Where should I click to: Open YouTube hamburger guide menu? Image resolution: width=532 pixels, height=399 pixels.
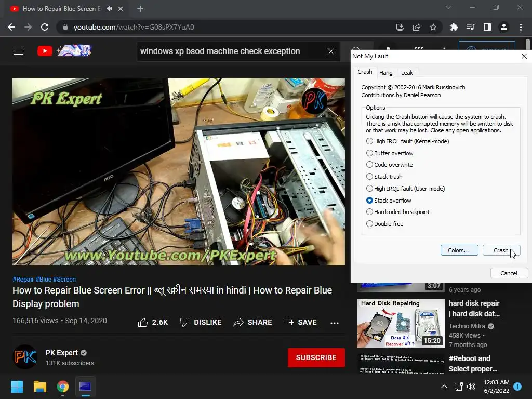(x=19, y=51)
